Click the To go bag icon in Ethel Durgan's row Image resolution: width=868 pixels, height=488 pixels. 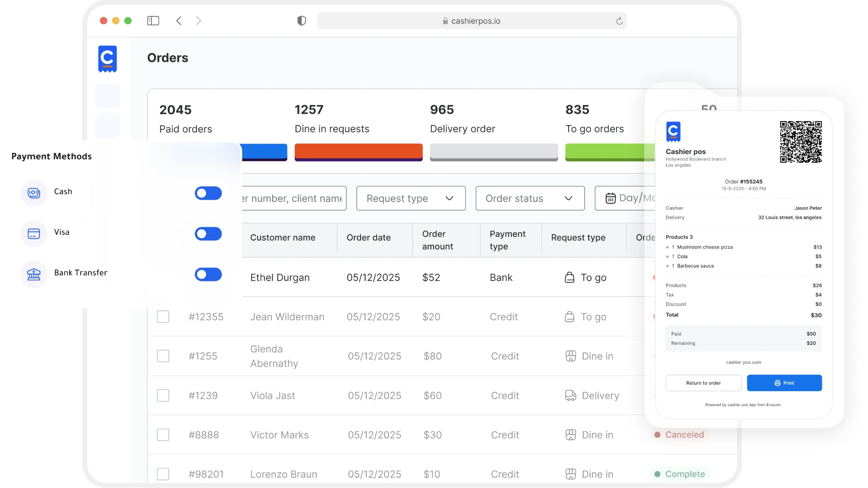tap(569, 277)
